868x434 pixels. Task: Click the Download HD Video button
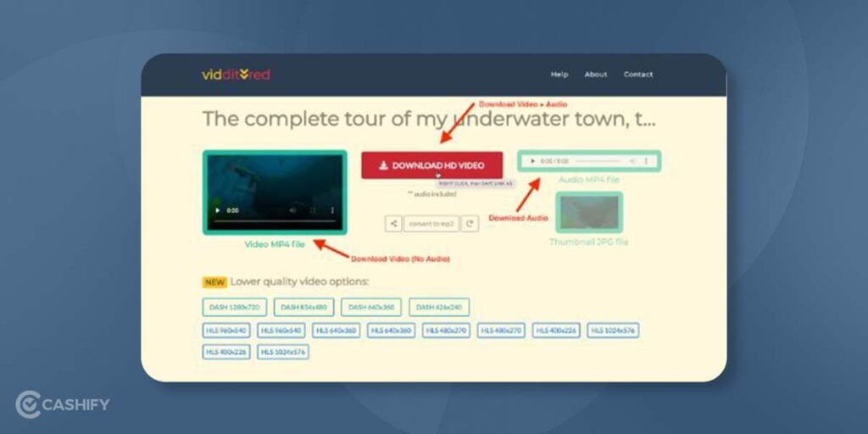click(x=431, y=165)
